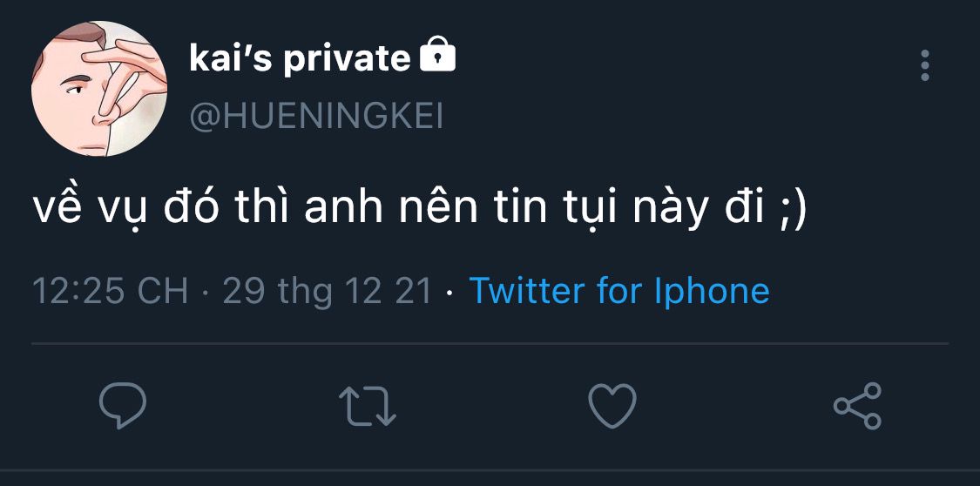The width and height of the screenshot is (980, 486).
Task: Open the three-dot more options menu
Action: tap(924, 65)
